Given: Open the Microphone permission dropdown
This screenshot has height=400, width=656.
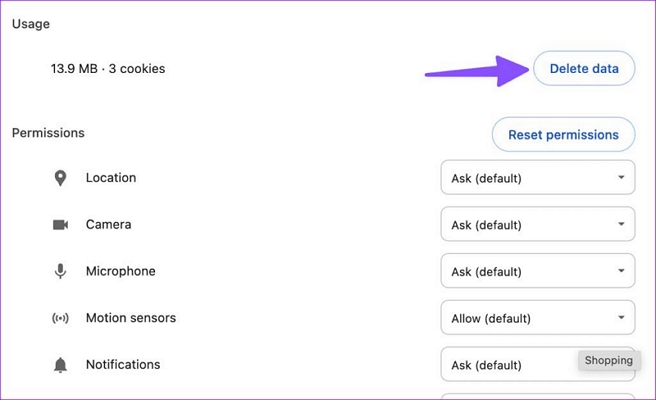Looking at the screenshot, I should (537, 271).
